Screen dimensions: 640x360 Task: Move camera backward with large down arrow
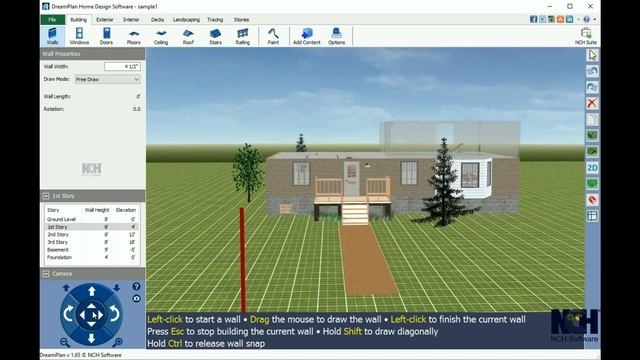(x=91, y=338)
